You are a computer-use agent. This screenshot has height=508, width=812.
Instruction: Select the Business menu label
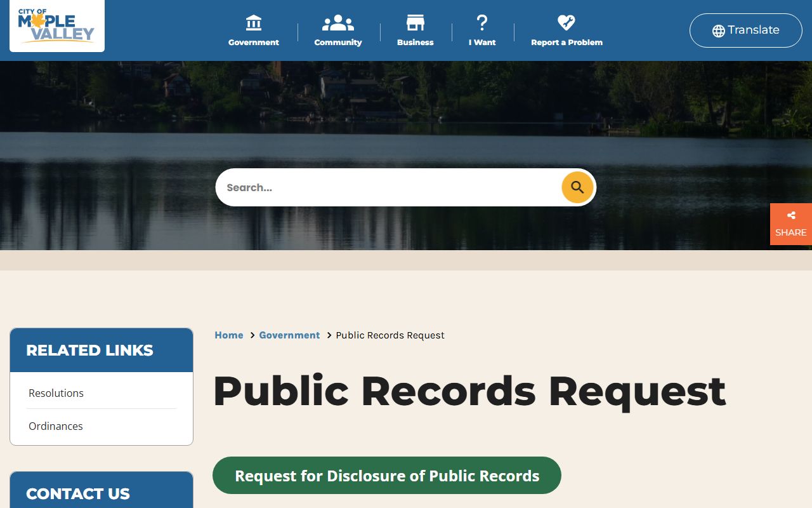(x=416, y=43)
